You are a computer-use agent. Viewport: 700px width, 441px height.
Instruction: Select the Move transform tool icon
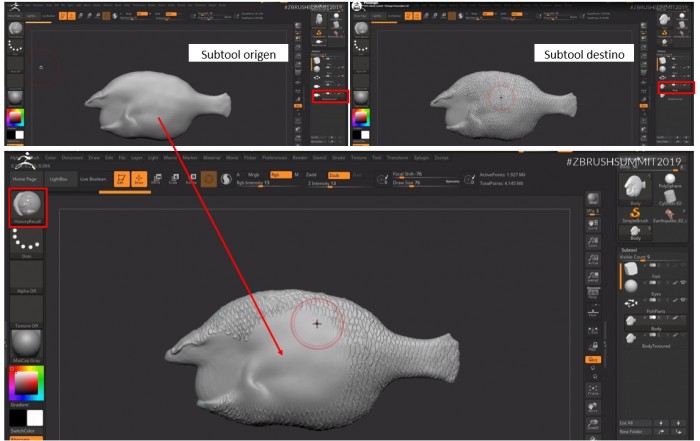156,179
